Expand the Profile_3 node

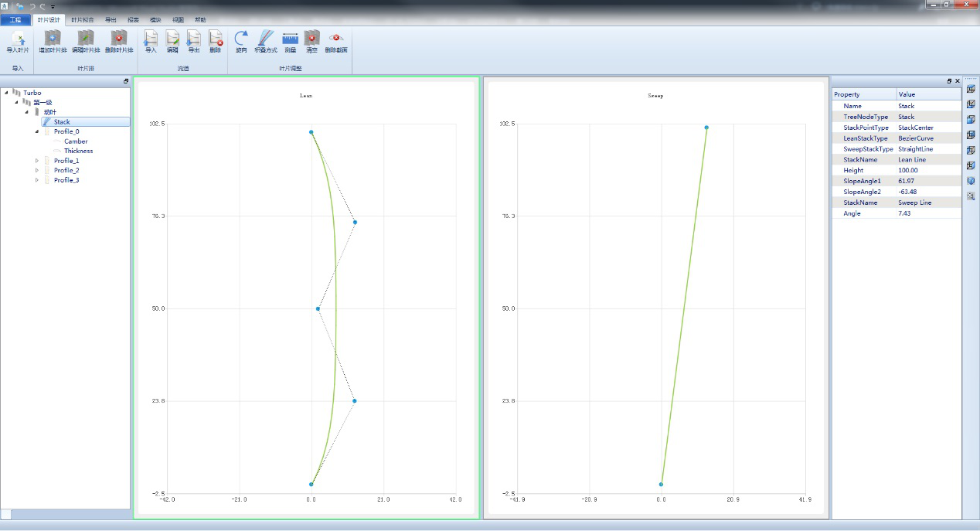[x=36, y=180]
